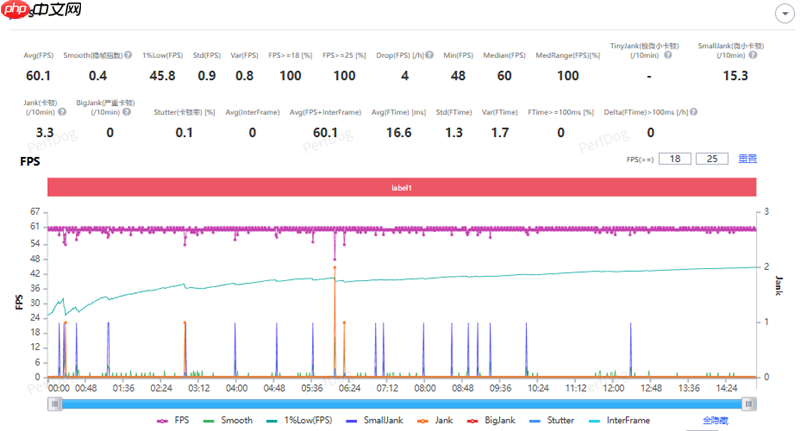
Task: Select the red label1 segment bar
Action: 401,188
